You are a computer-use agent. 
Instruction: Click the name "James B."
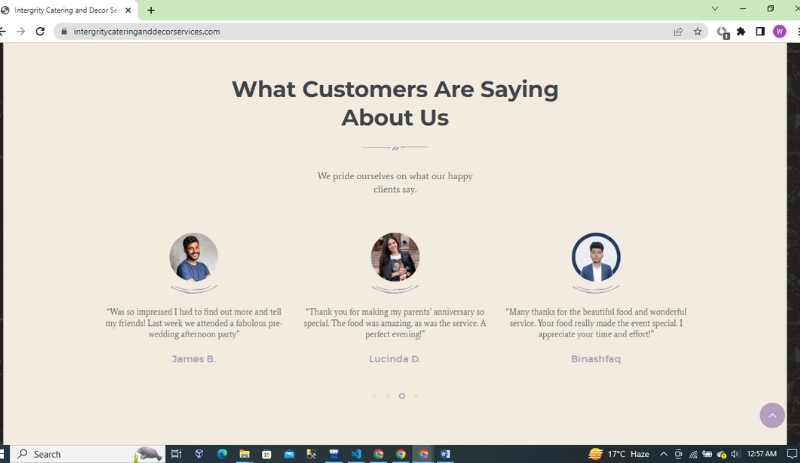194,359
